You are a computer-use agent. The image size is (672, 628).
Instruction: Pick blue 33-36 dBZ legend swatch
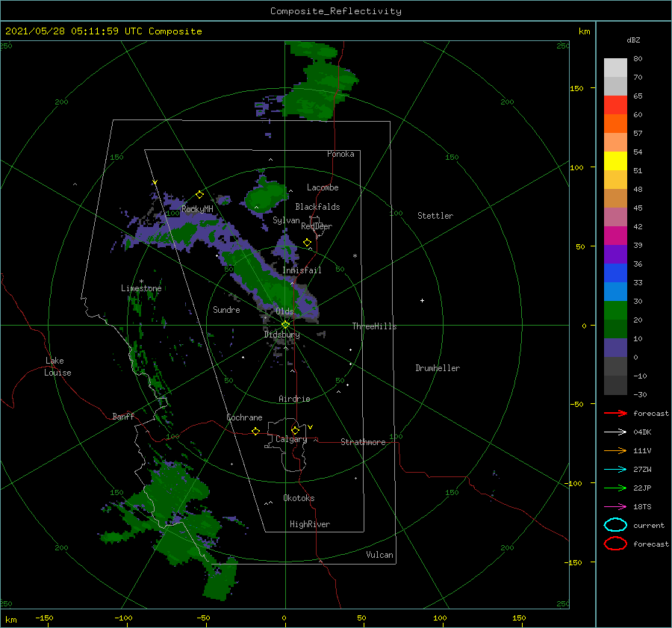(615, 273)
